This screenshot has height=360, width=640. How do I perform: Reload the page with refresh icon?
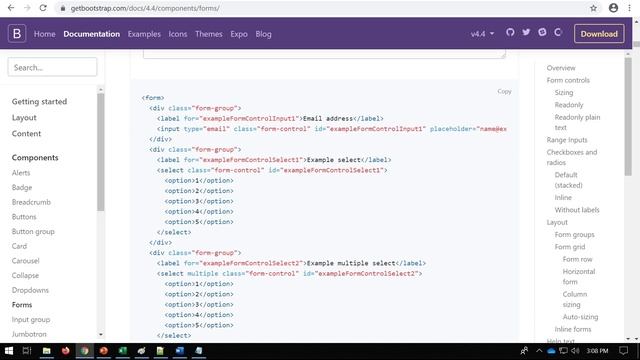point(43,8)
